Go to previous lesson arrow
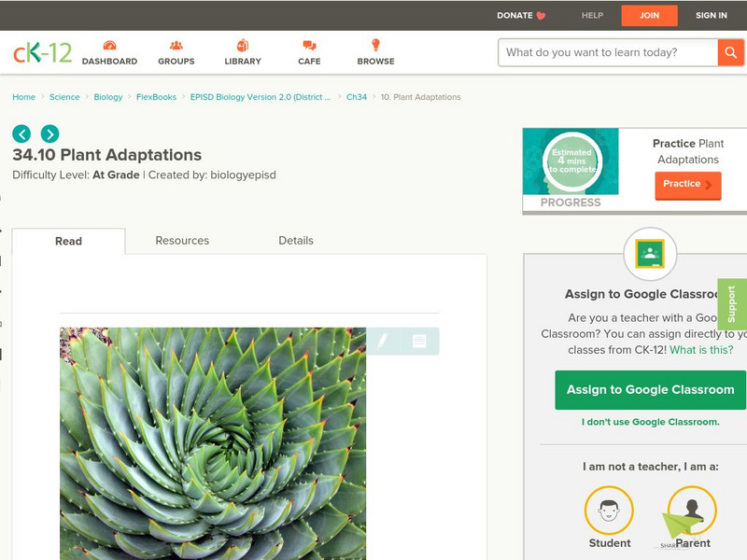This screenshot has width=747, height=560. [x=21, y=133]
